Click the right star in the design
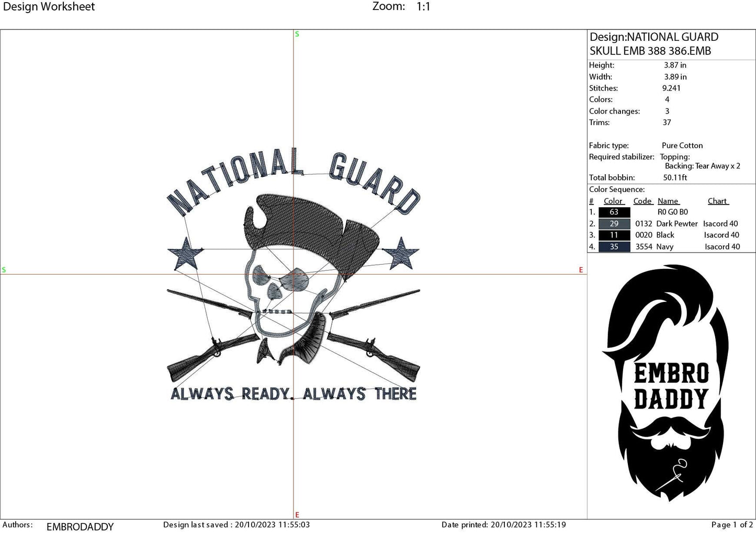Viewport: 756px width, 533px height. [x=401, y=254]
